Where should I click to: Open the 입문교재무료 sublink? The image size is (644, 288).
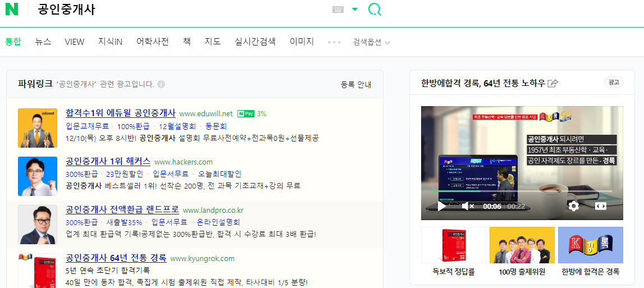pyautogui.click(x=87, y=126)
